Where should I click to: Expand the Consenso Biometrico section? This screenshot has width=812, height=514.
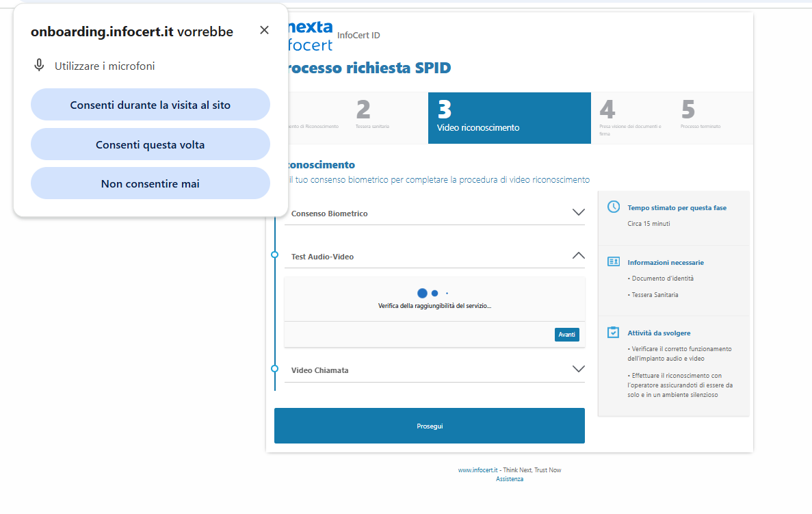pyautogui.click(x=578, y=213)
